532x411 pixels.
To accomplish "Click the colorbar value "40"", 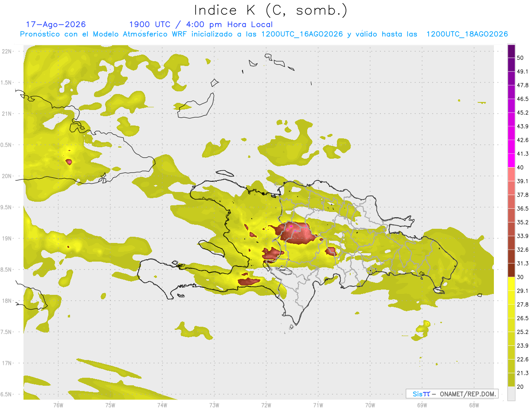I will [521, 168].
